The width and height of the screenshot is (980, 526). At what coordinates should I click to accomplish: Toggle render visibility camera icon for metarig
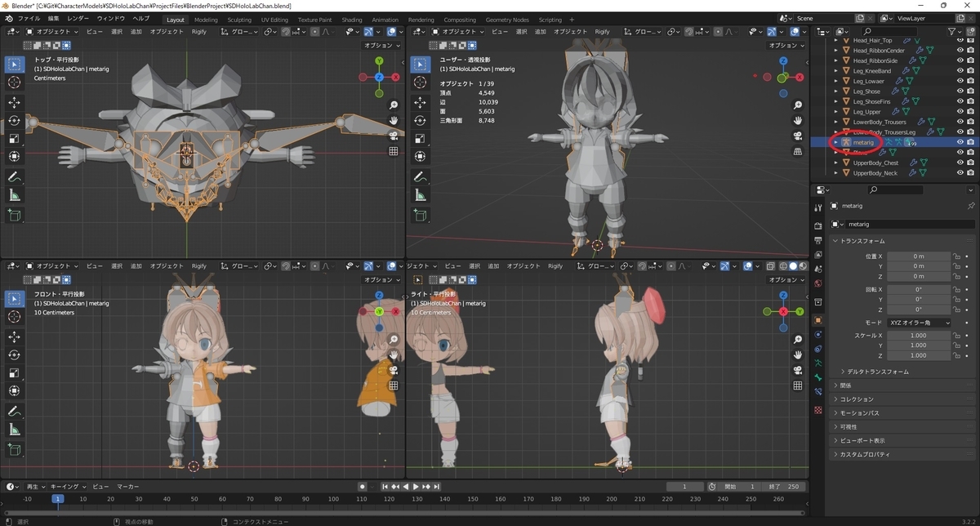coord(970,141)
